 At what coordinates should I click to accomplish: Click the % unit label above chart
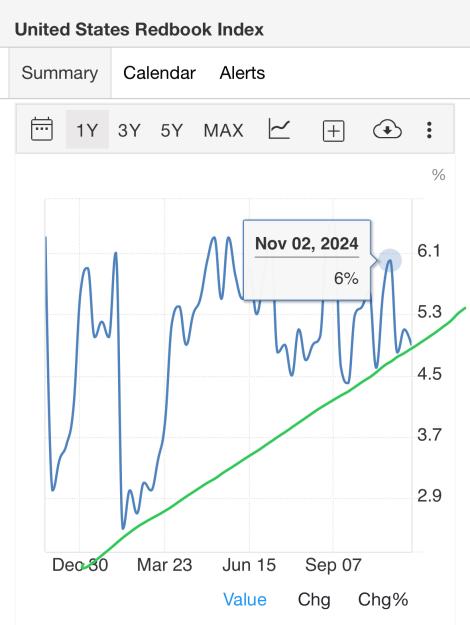click(439, 175)
